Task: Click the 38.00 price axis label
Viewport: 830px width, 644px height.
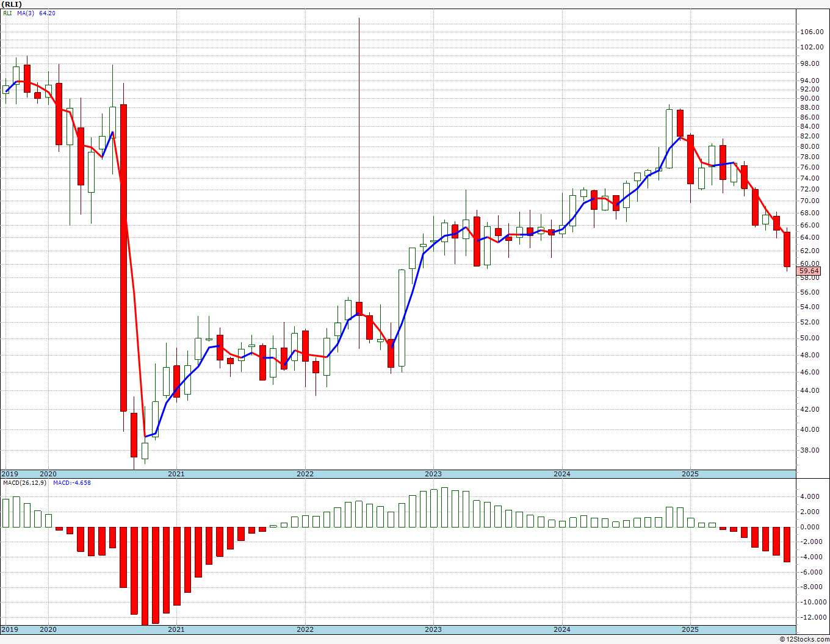Action: (x=809, y=450)
